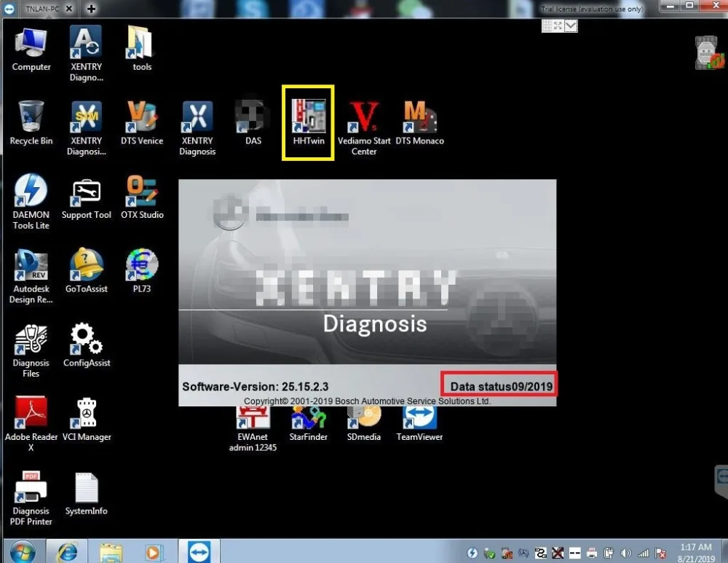Launch Internet Explorer from the taskbar
Image resolution: width=728 pixels, height=563 pixels.
[67, 552]
